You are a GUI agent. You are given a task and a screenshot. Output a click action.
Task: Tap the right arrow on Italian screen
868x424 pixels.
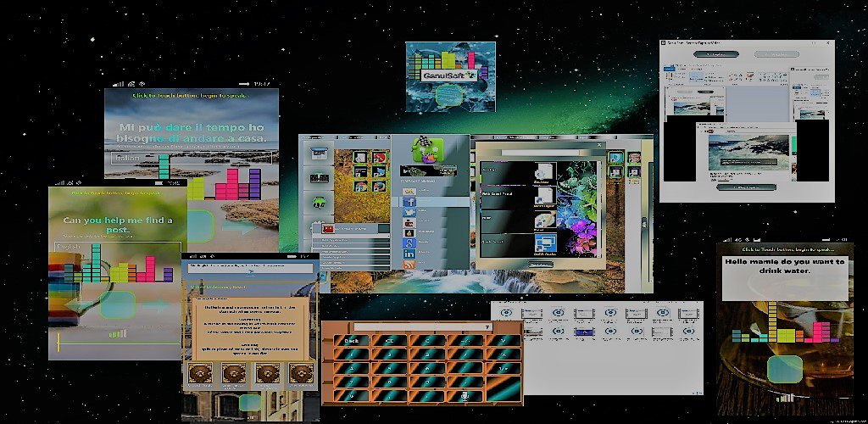click(x=240, y=226)
